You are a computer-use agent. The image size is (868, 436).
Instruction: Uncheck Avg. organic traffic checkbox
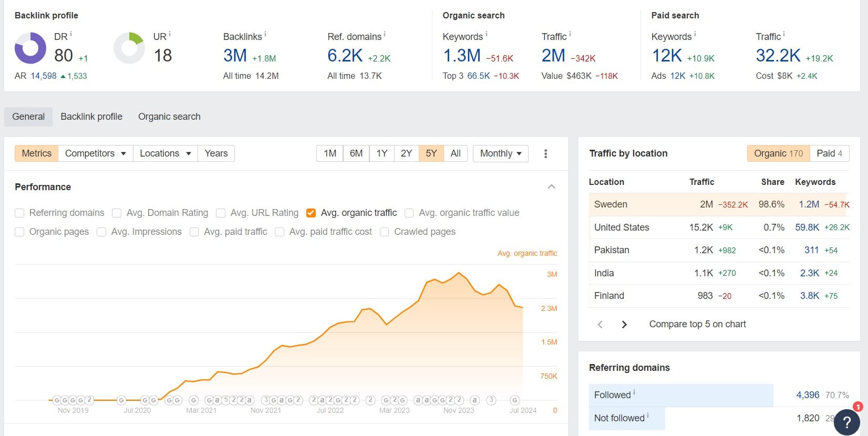pos(311,213)
